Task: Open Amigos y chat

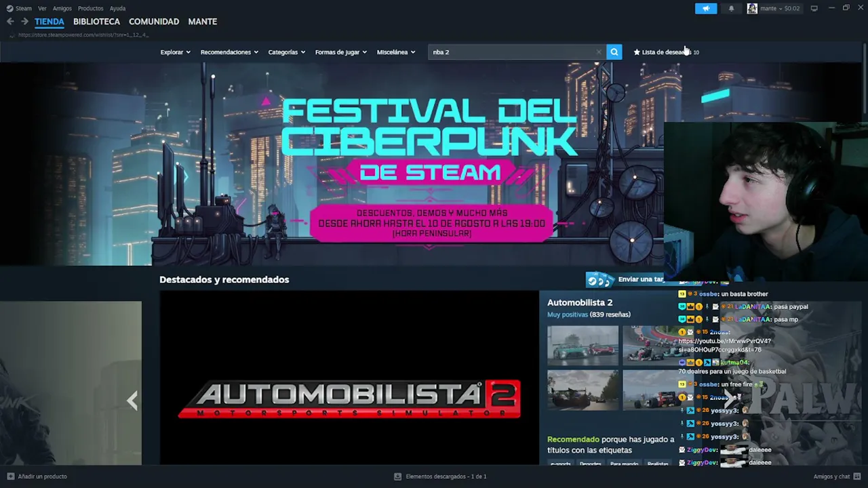Action: tap(831, 476)
